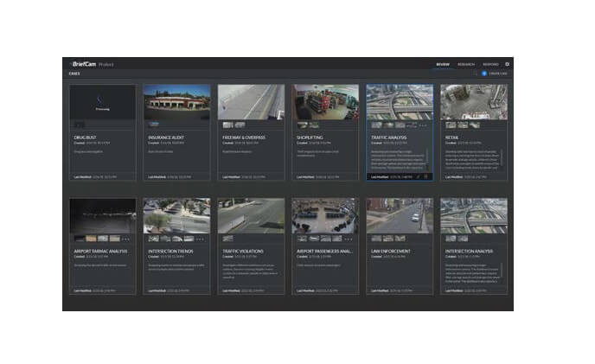The width and height of the screenshot is (595, 364).
Task: Click the delete icon on Traffic Analysis card
Action: coord(425,176)
